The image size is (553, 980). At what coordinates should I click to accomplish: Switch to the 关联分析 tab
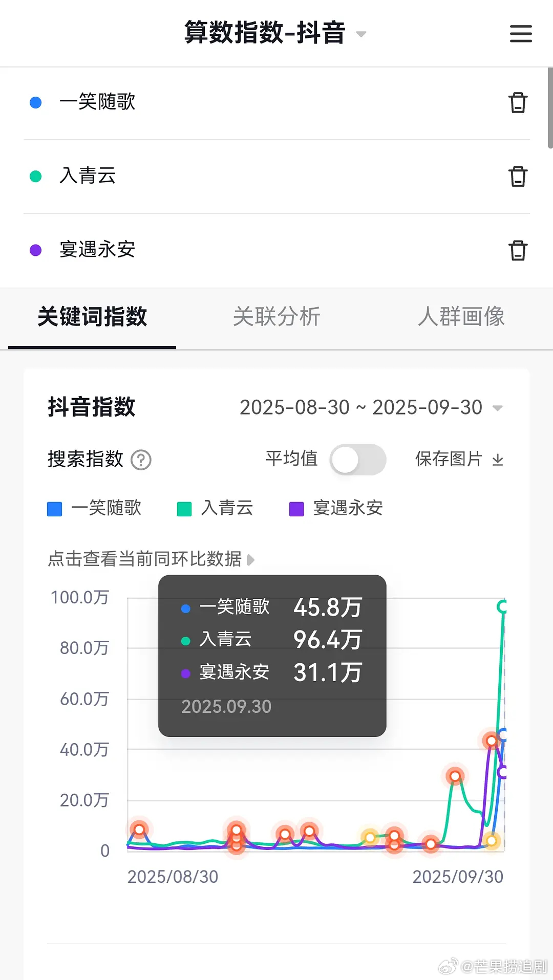pyautogui.click(x=276, y=317)
